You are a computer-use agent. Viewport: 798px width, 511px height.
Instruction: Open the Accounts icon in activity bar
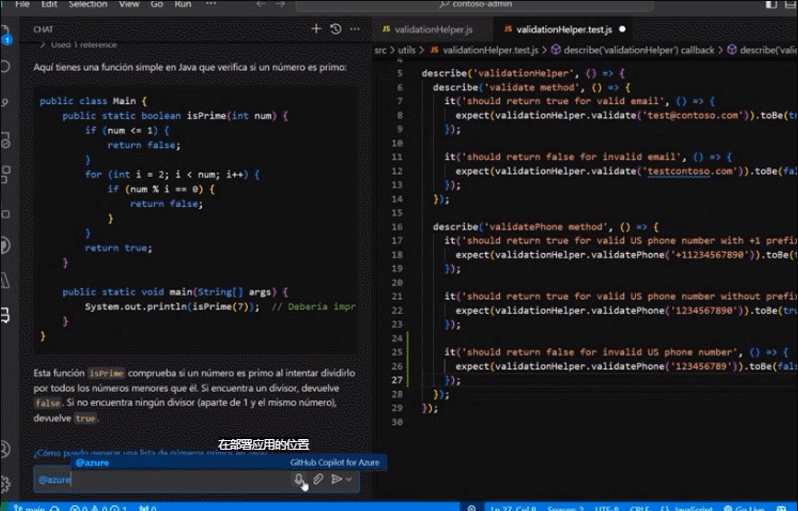[x=7, y=448]
